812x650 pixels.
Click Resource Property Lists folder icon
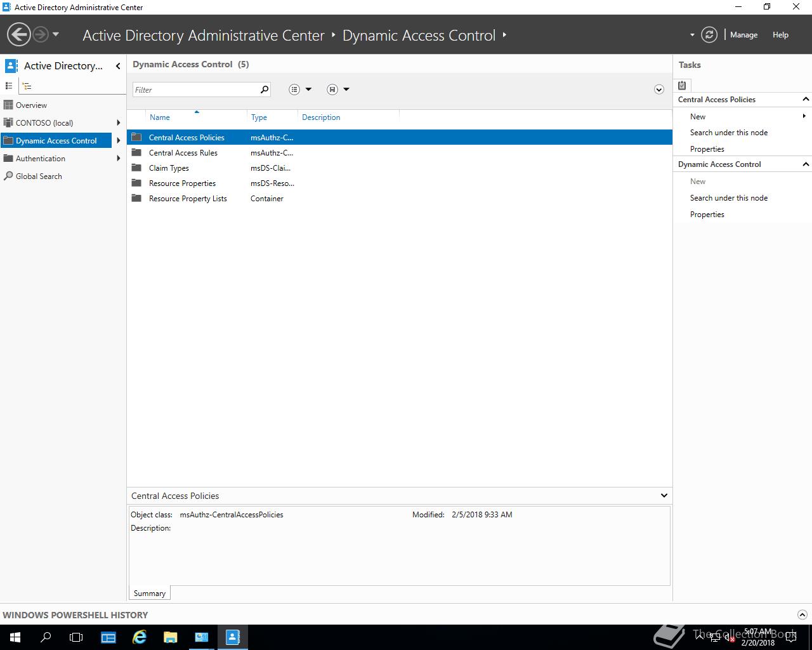[x=136, y=198]
